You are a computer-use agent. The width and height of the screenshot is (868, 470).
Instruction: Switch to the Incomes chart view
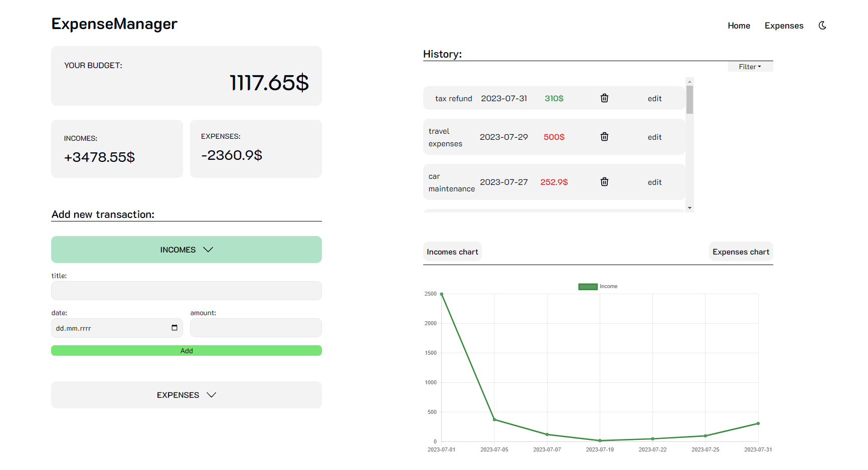tap(452, 251)
